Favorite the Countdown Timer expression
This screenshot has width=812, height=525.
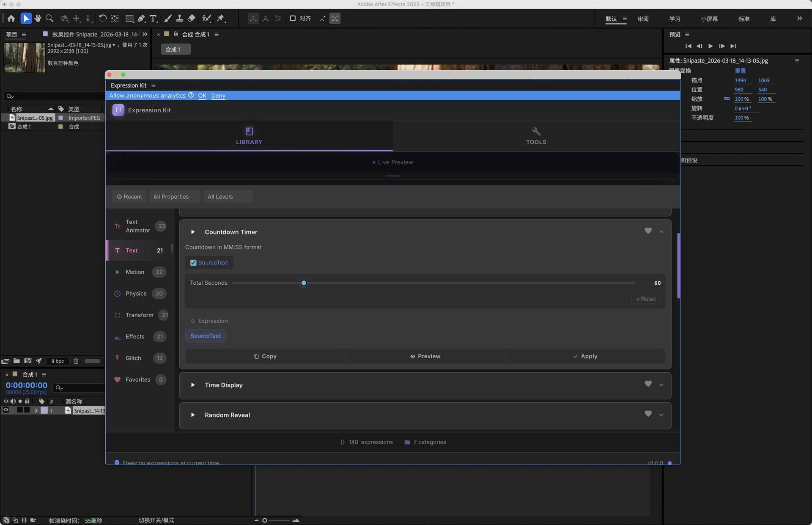(x=648, y=231)
